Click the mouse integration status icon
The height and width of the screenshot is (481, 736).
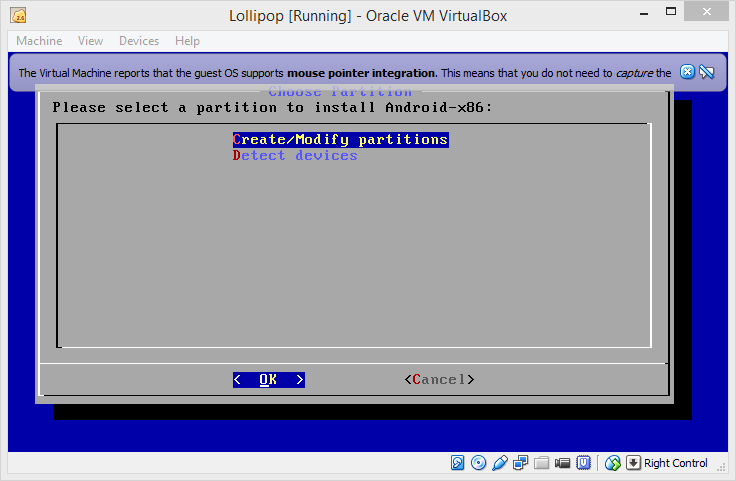613,463
